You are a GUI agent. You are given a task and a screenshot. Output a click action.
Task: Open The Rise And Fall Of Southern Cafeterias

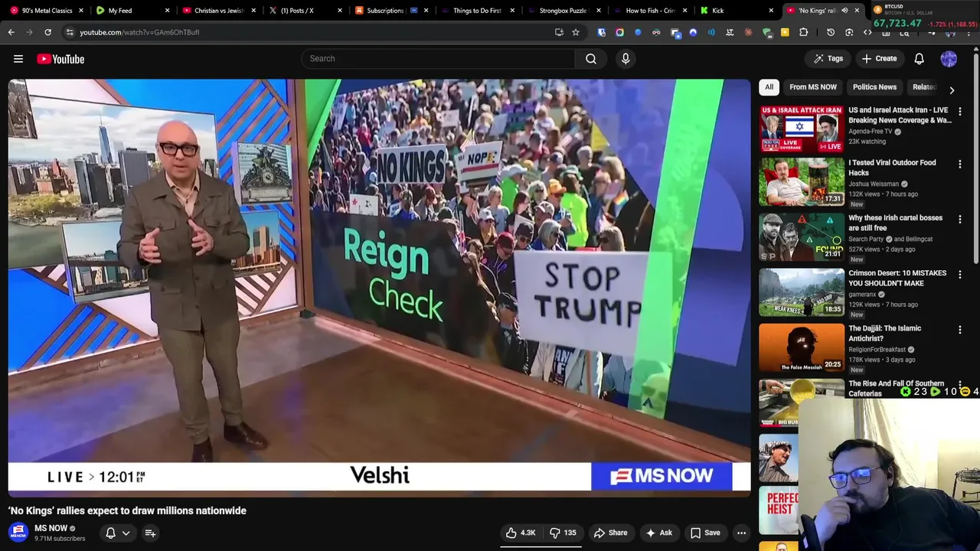pyautogui.click(x=896, y=388)
